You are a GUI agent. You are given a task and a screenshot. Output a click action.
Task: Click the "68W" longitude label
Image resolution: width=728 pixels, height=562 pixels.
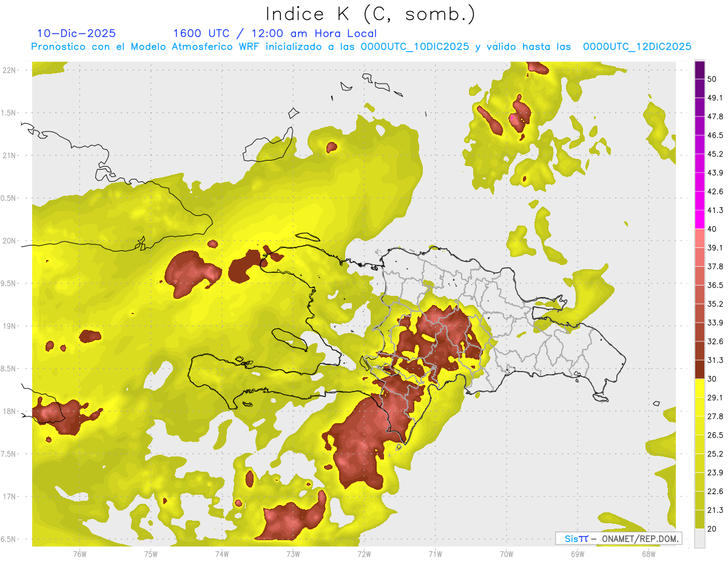point(648,554)
